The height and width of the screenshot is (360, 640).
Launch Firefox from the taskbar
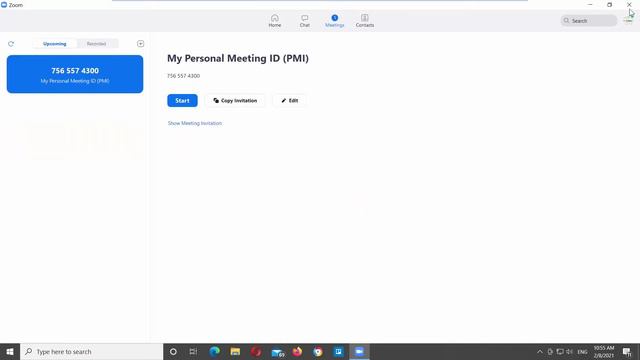click(x=297, y=351)
